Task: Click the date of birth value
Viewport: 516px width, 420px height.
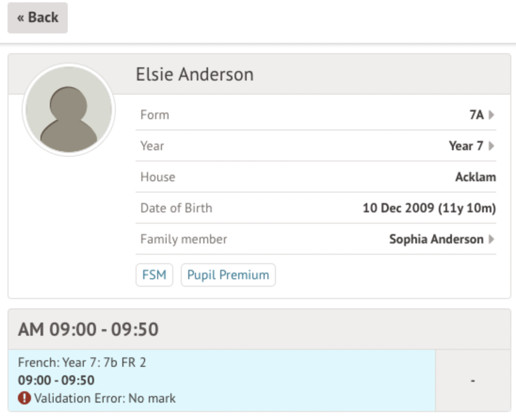Action: [429, 208]
